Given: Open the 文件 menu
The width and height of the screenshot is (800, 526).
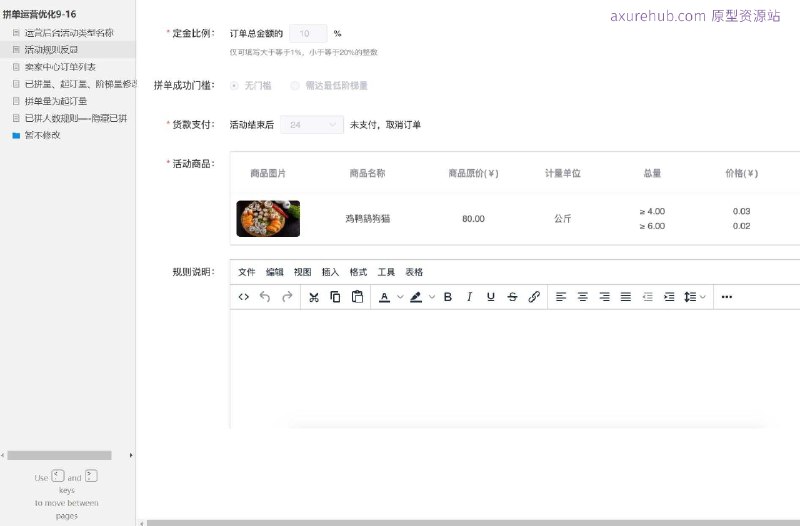Looking at the screenshot, I should pos(246,272).
